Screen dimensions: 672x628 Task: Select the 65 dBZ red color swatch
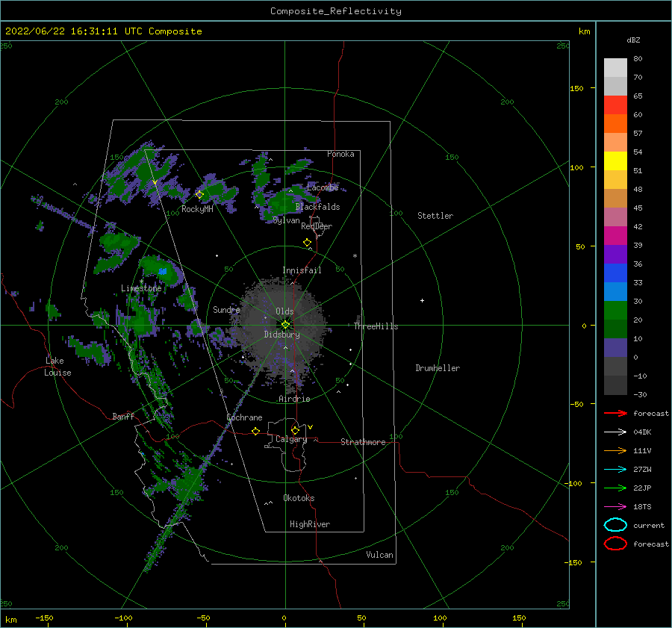[x=615, y=105]
